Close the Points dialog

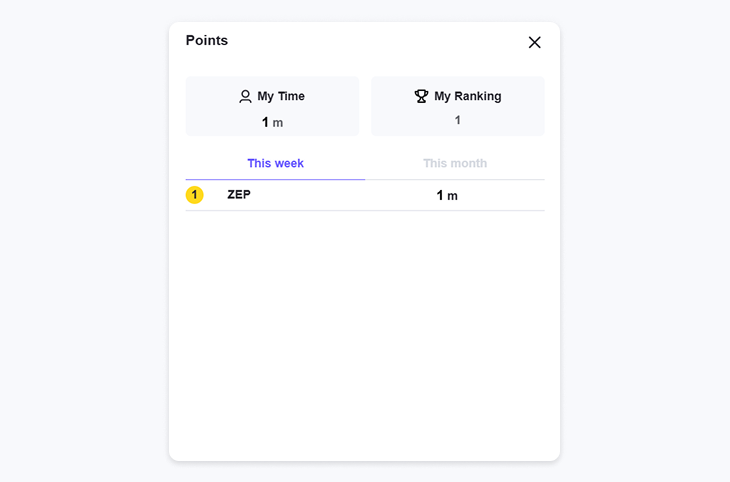coord(534,42)
